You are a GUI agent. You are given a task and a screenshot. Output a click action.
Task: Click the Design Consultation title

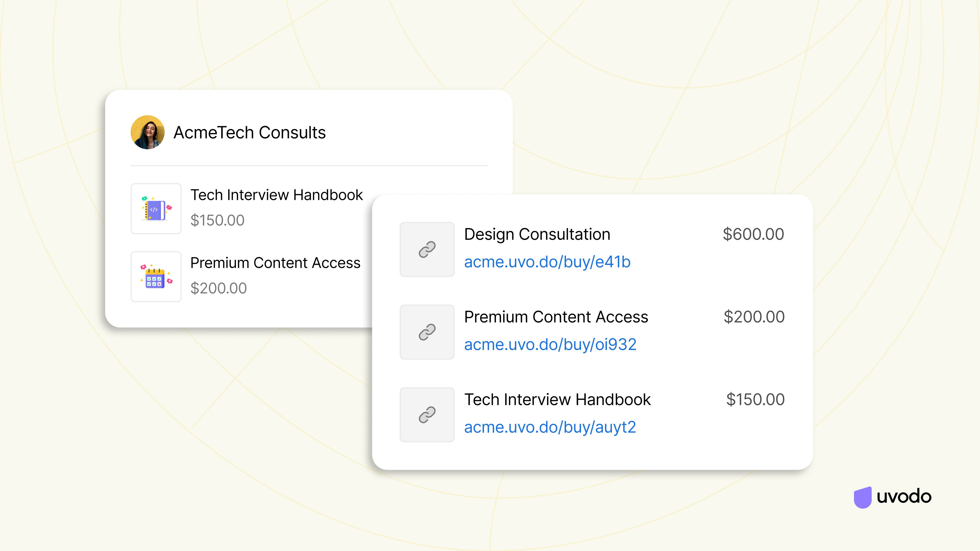pos(537,234)
